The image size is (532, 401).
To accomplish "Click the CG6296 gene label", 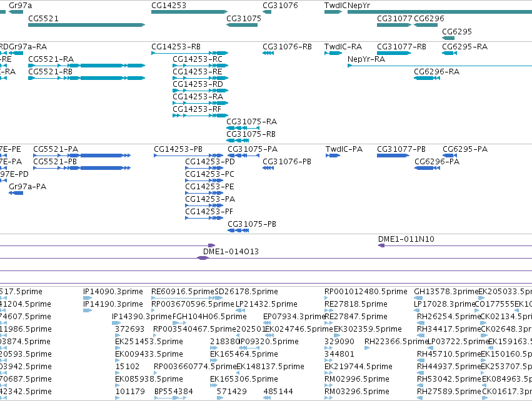I will [429, 18].
